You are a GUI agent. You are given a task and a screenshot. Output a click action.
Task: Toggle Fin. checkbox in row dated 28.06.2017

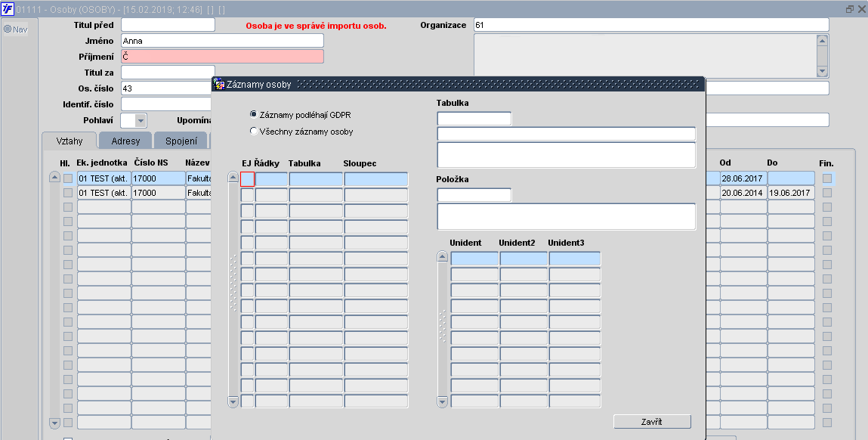tap(827, 178)
